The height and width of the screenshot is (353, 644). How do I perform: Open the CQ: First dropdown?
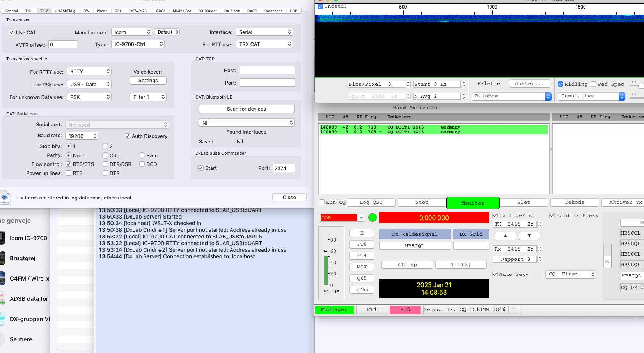coord(571,274)
